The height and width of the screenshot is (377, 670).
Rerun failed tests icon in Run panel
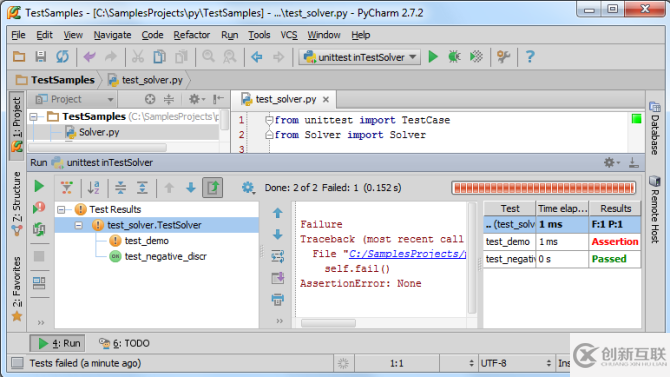(x=39, y=208)
